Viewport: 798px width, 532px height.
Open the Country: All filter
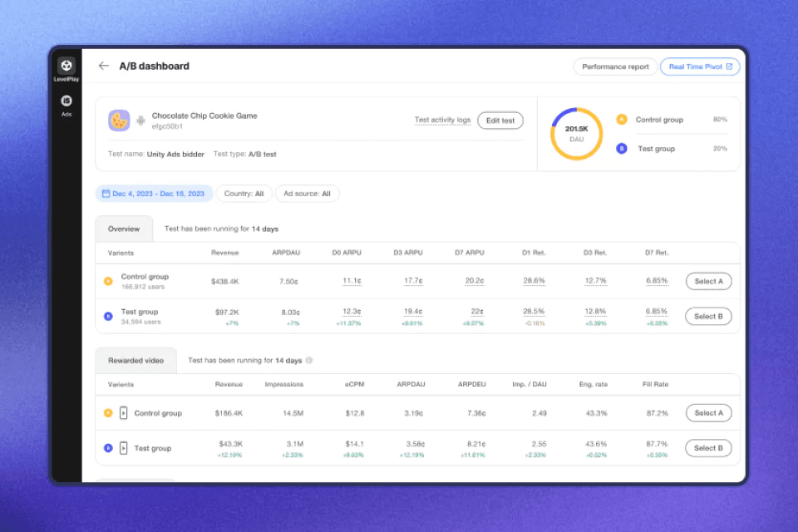(x=244, y=194)
